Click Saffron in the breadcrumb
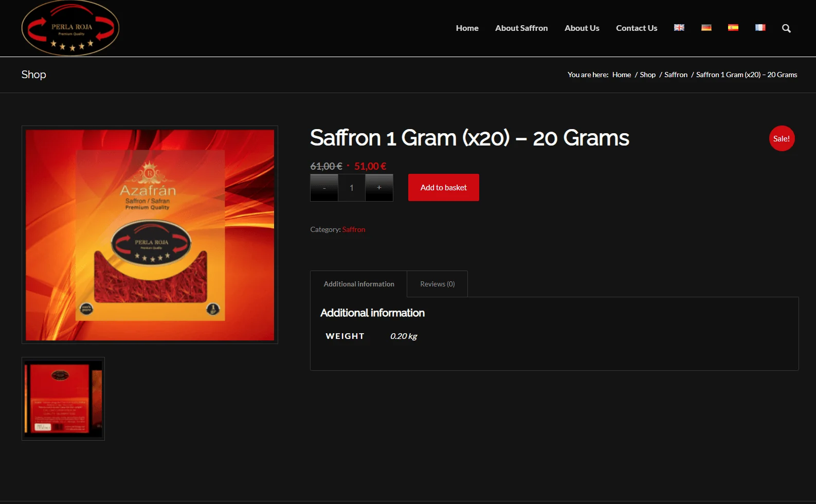The width and height of the screenshot is (816, 504). 676,75
